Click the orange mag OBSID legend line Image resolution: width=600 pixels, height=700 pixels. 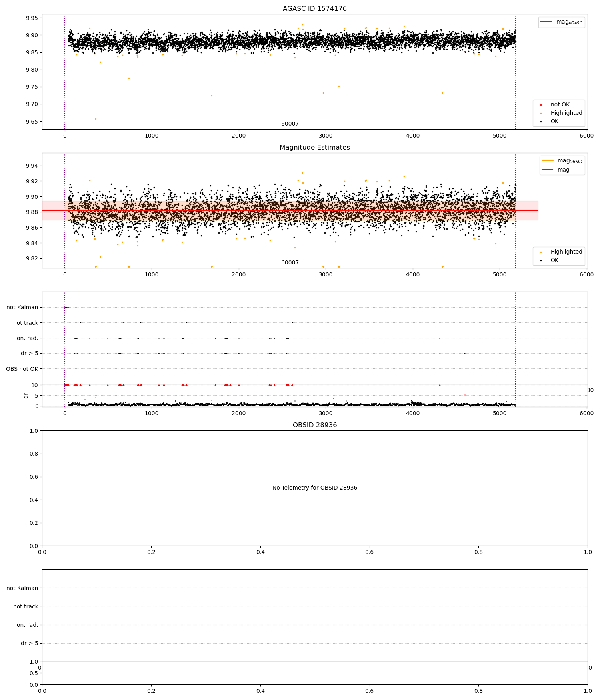click(x=547, y=160)
